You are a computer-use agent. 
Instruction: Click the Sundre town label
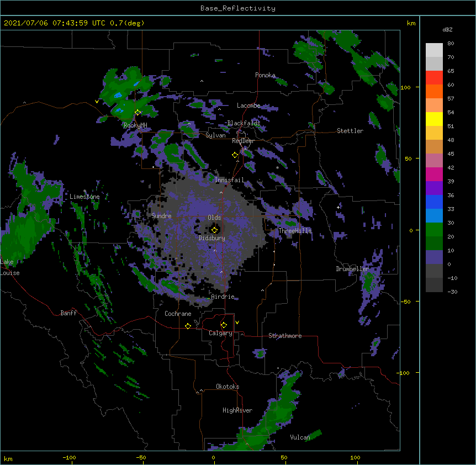pyautogui.click(x=161, y=216)
